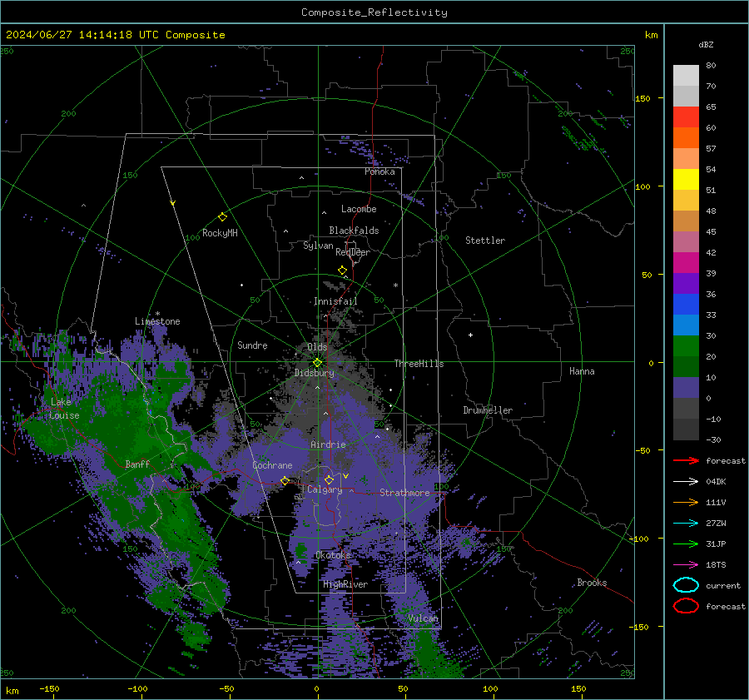This screenshot has width=749, height=700.
Task: Click the Strathmore label
Action: [x=404, y=493]
